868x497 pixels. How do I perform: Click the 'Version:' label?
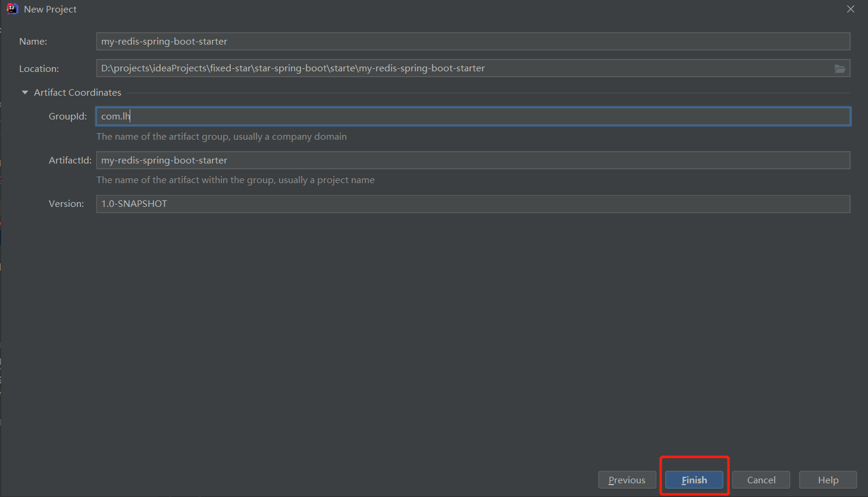[66, 203]
